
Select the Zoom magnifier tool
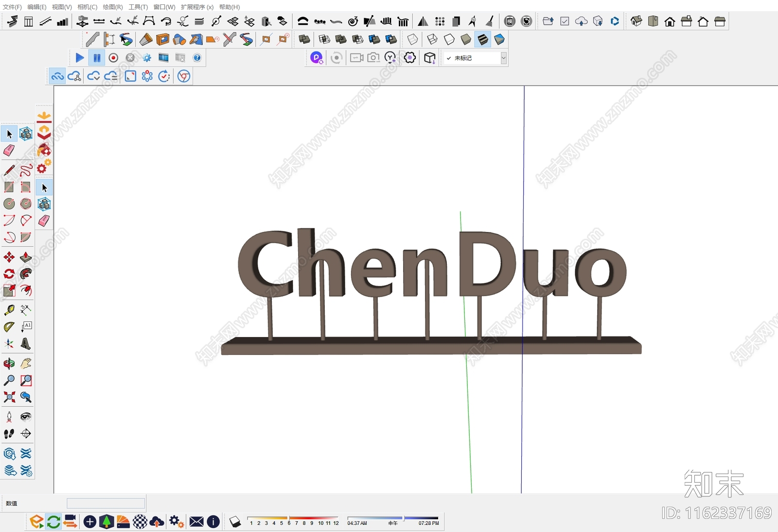pyautogui.click(x=9, y=380)
